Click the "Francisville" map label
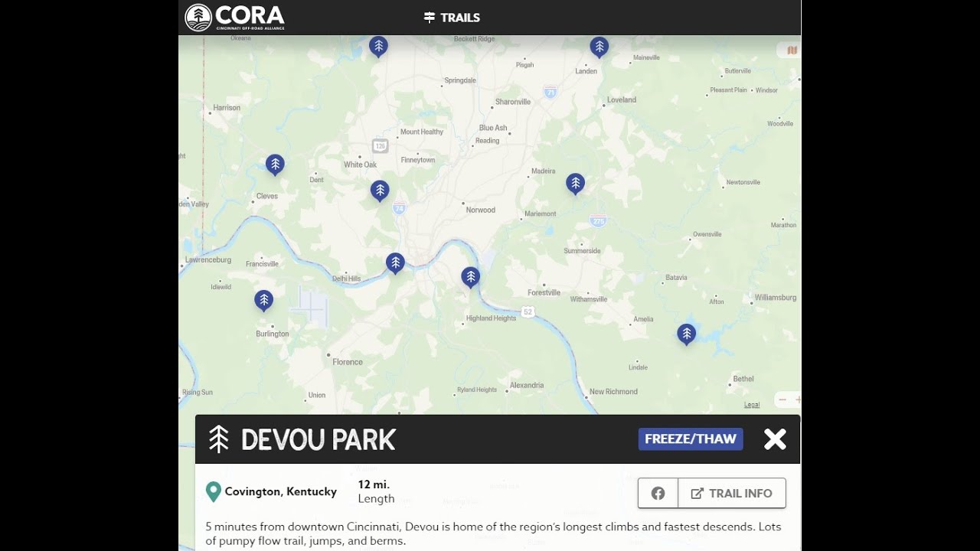Viewport: 980px width, 551px height. coord(263,264)
